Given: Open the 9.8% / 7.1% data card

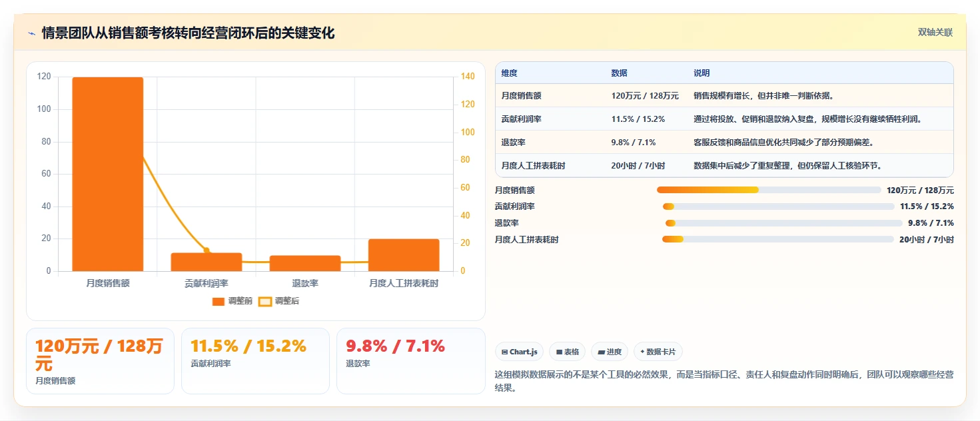Looking at the screenshot, I should [410, 361].
